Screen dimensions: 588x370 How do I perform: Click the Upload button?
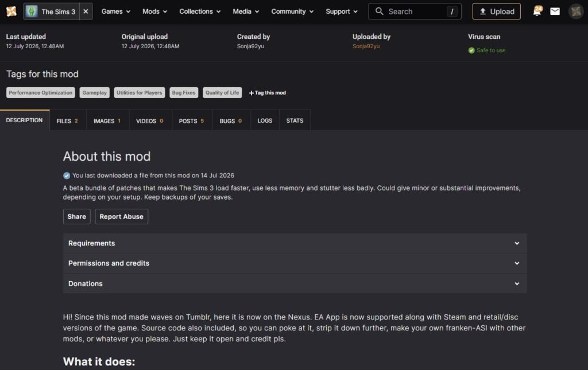click(497, 11)
